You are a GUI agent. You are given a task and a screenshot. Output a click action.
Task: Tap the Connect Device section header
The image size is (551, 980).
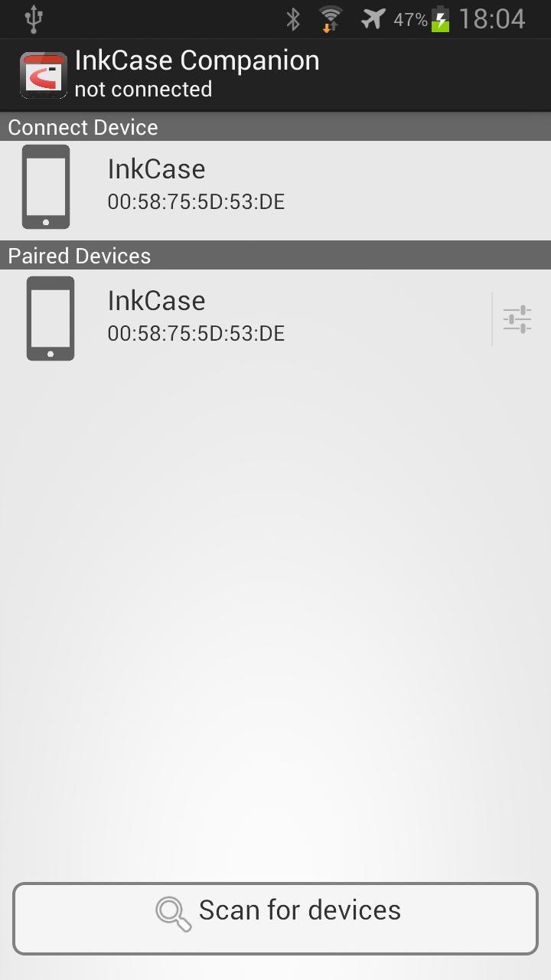tap(275, 127)
